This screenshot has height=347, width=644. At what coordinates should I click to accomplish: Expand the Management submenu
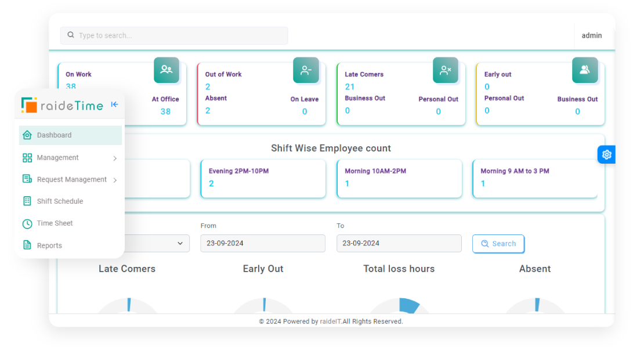coord(115,157)
